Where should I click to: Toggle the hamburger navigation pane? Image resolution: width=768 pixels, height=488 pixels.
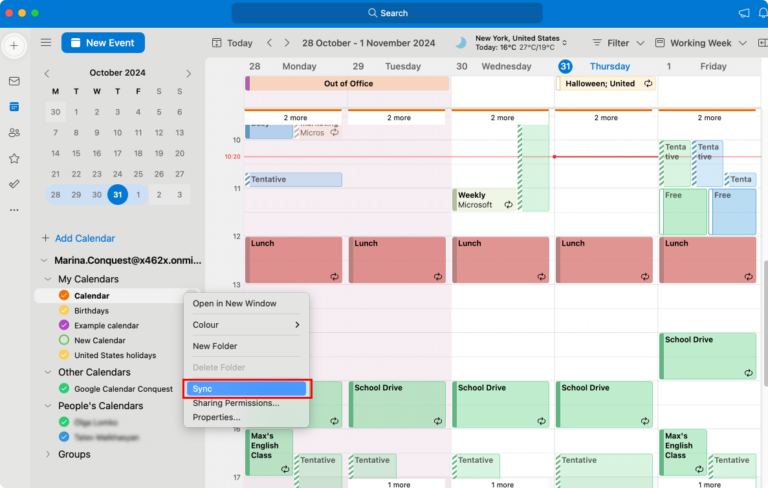45,43
